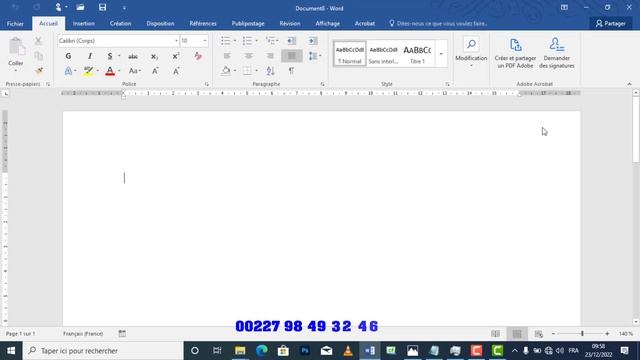Click shading paint bucket icon
Screen dimensions: 640x360
(226, 71)
